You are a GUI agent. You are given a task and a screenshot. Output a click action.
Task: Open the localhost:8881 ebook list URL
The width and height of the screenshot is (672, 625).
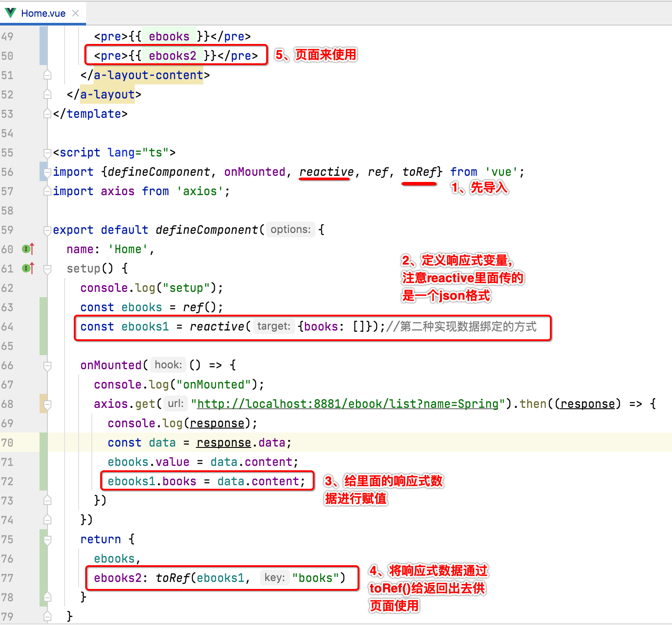(348, 404)
